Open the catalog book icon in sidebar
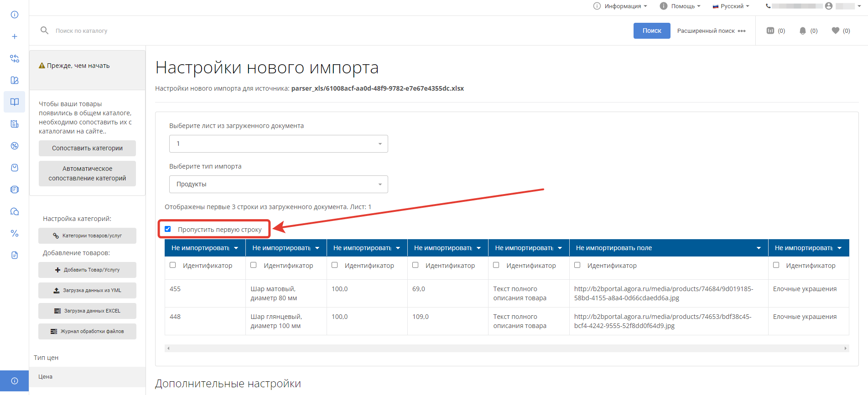Image resolution: width=868 pixels, height=395 pixels. [15, 102]
